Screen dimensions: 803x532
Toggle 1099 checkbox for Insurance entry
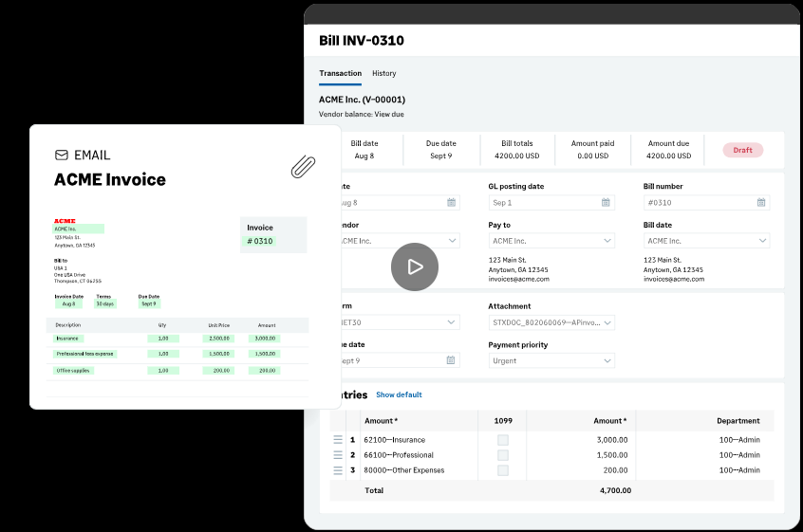[x=503, y=440]
